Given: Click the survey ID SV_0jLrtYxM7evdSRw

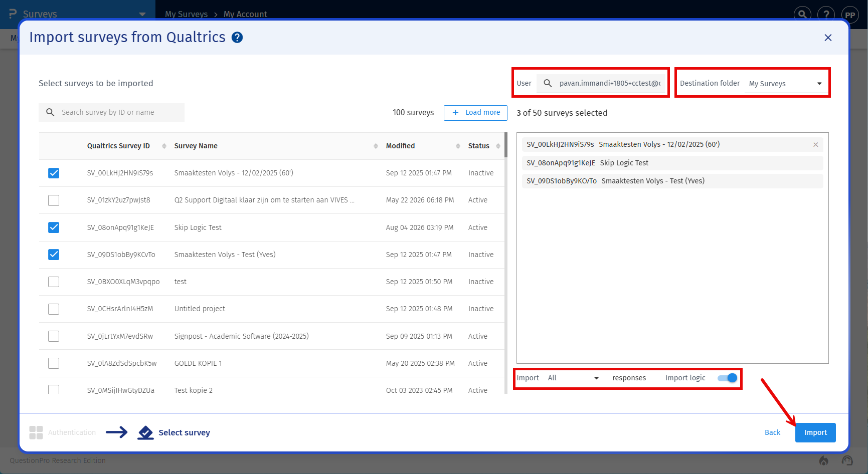Looking at the screenshot, I should point(120,336).
